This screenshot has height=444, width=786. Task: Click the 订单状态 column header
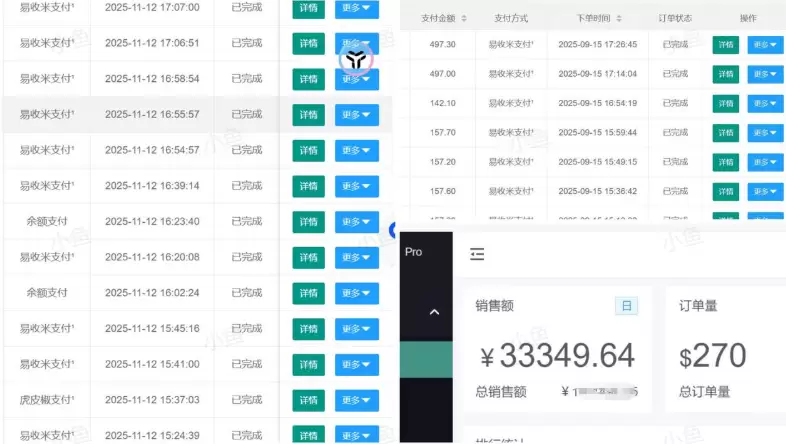[675, 18]
